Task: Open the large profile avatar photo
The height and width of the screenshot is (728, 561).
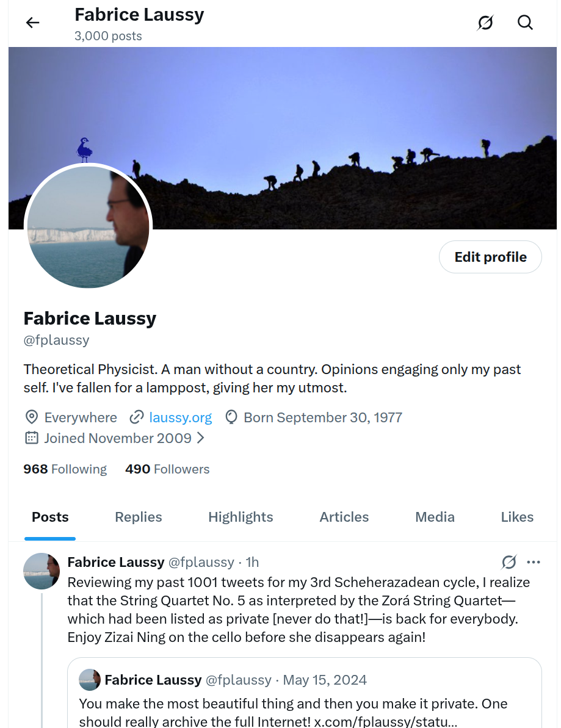Action: click(x=89, y=227)
